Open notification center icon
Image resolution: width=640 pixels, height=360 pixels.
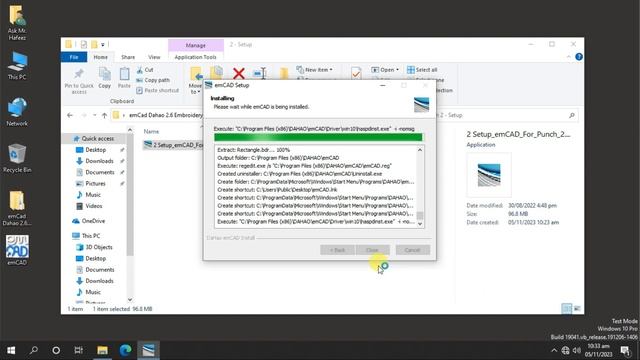click(625, 350)
